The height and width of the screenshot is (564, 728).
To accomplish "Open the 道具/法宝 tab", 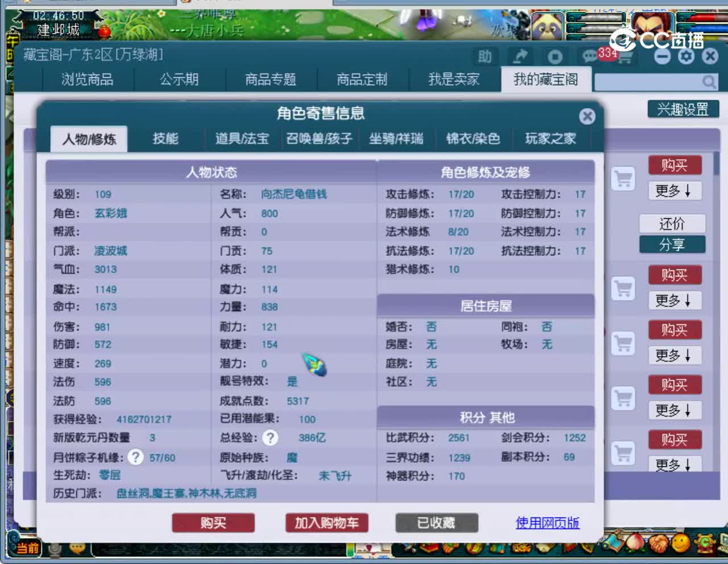I will point(242,139).
